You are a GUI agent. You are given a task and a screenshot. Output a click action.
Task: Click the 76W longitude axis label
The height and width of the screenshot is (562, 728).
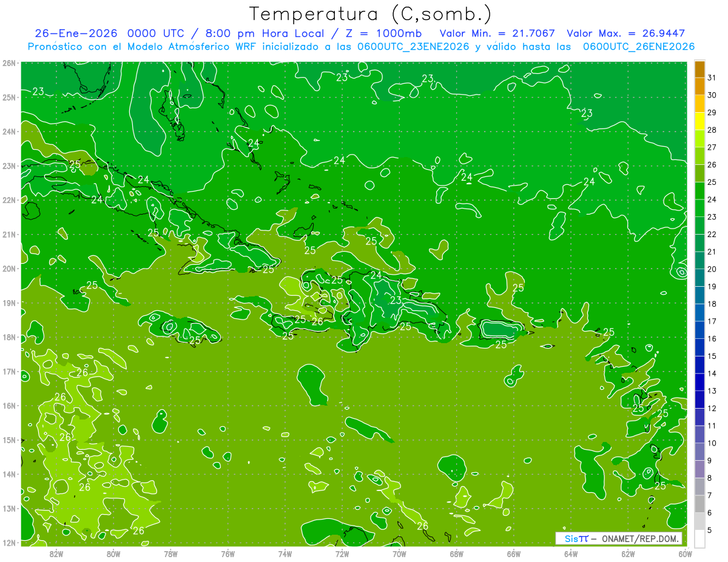click(228, 554)
